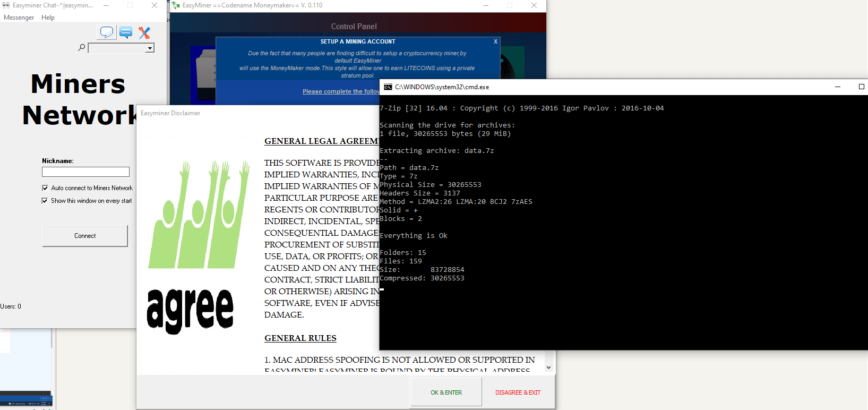Toggle Show this window on every start

(x=45, y=201)
